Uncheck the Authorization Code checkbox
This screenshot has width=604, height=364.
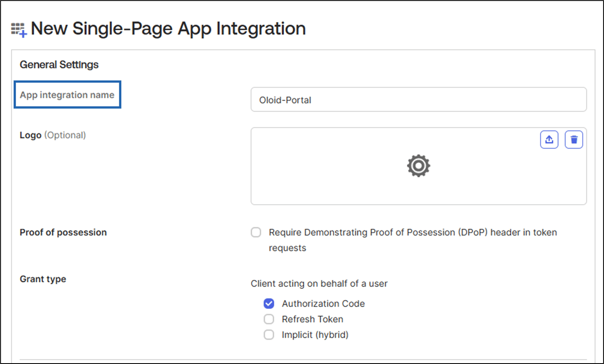coord(269,303)
